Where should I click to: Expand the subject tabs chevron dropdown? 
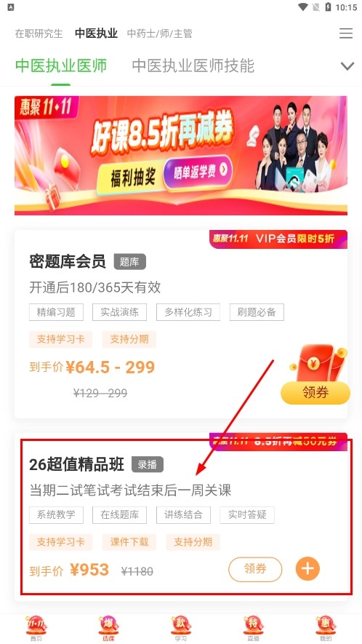click(x=347, y=66)
